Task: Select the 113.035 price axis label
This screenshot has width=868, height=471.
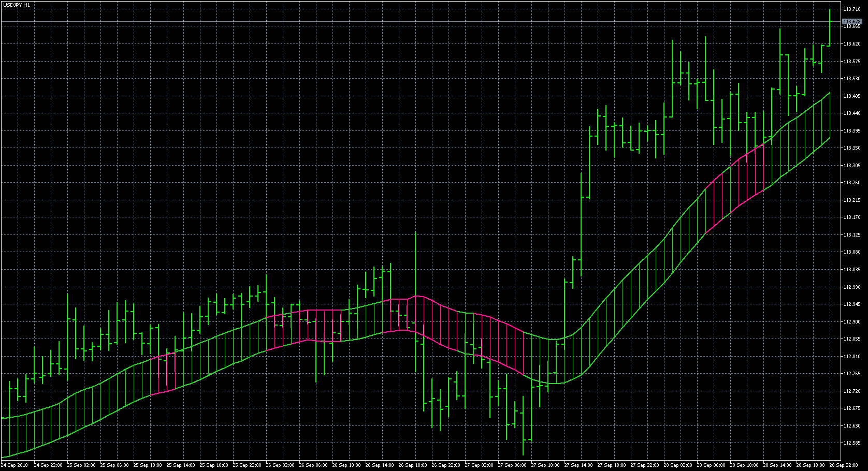Action: coord(852,269)
